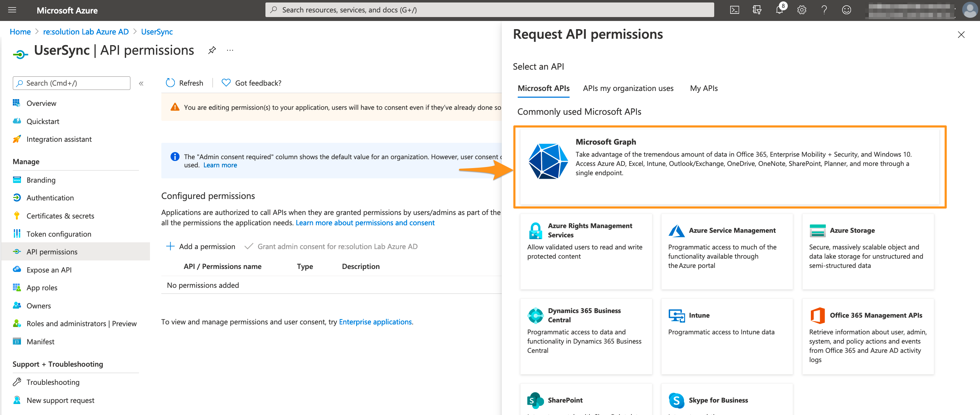Pin the UserSync API permissions blade
This screenshot has width=980, height=415.
(x=212, y=50)
